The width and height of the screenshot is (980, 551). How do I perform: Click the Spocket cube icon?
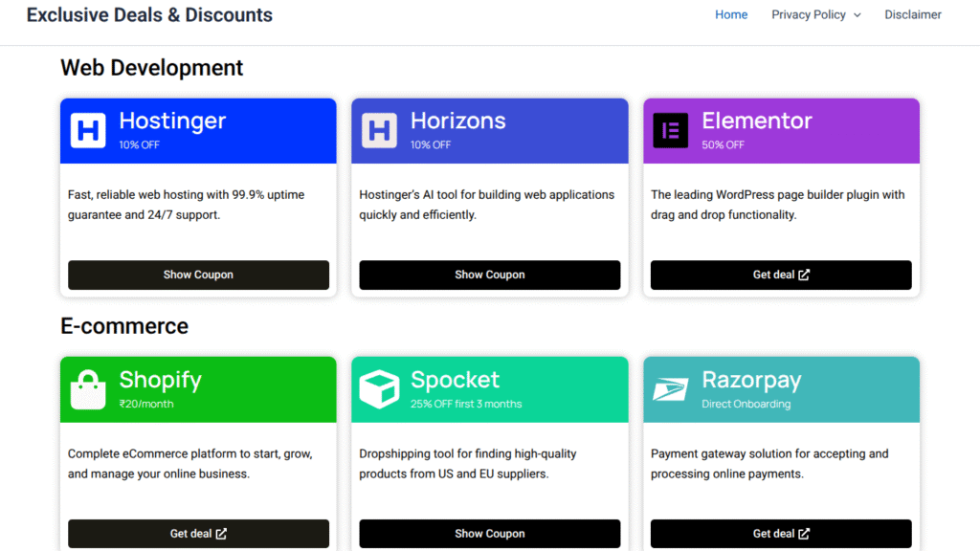pos(379,389)
